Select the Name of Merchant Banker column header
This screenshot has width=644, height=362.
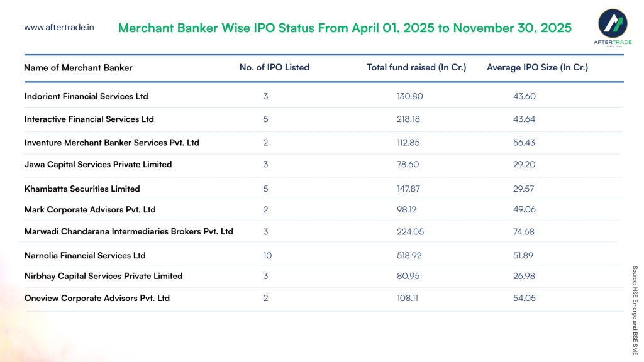coord(78,68)
